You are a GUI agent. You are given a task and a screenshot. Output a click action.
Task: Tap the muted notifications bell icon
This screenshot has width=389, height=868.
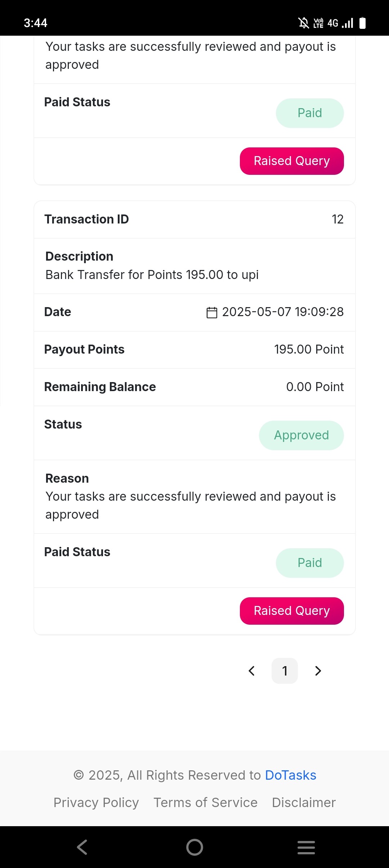pos(304,23)
